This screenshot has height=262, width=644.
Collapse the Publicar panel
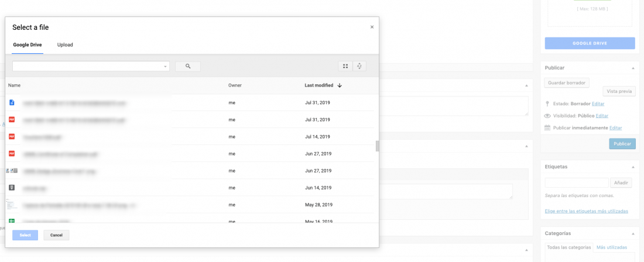(633, 68)
